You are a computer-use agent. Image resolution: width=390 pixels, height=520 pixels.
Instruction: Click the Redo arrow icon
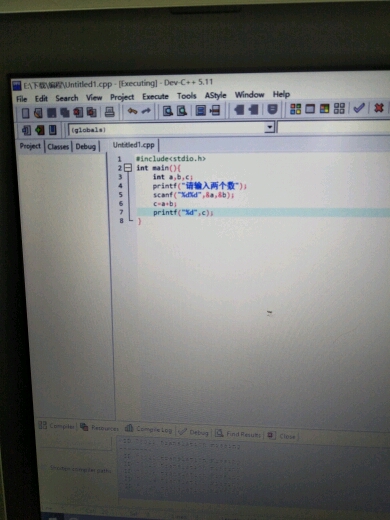(146, 111)
